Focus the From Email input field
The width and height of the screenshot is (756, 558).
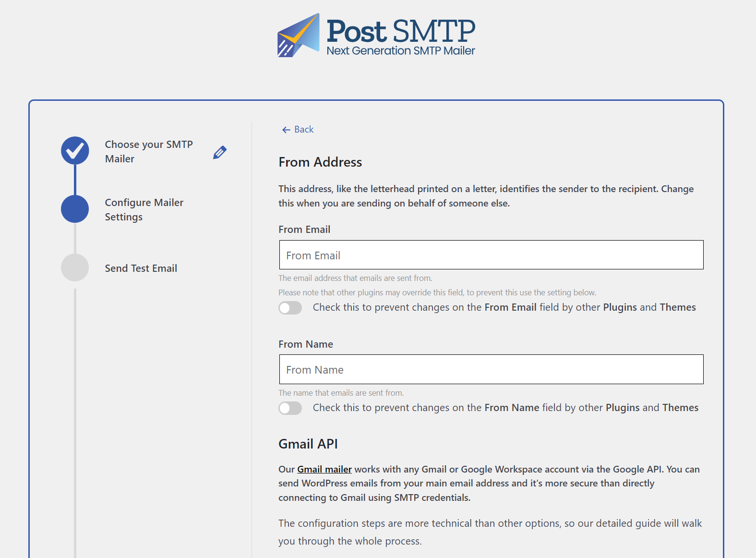pyautogui.click(x=491, y=255)
